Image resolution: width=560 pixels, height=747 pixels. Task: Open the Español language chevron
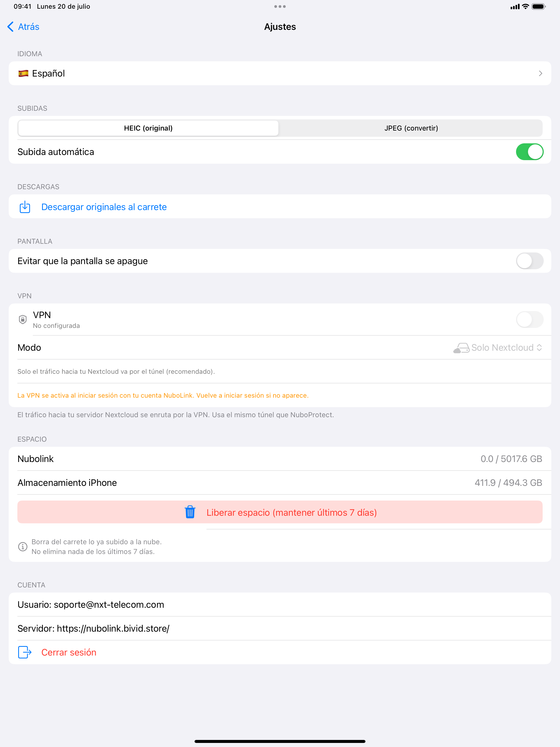[540, 73]
